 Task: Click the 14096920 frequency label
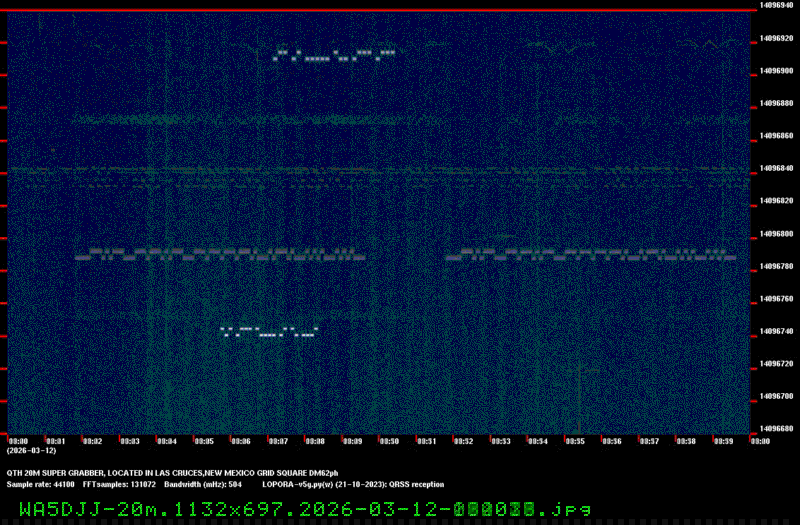pos(777,38)
